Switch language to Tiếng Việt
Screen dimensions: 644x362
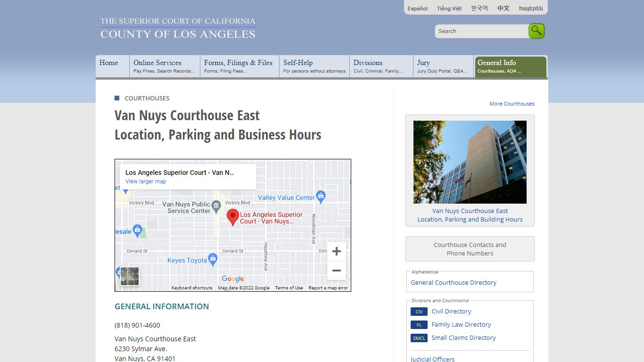(449, 8)
